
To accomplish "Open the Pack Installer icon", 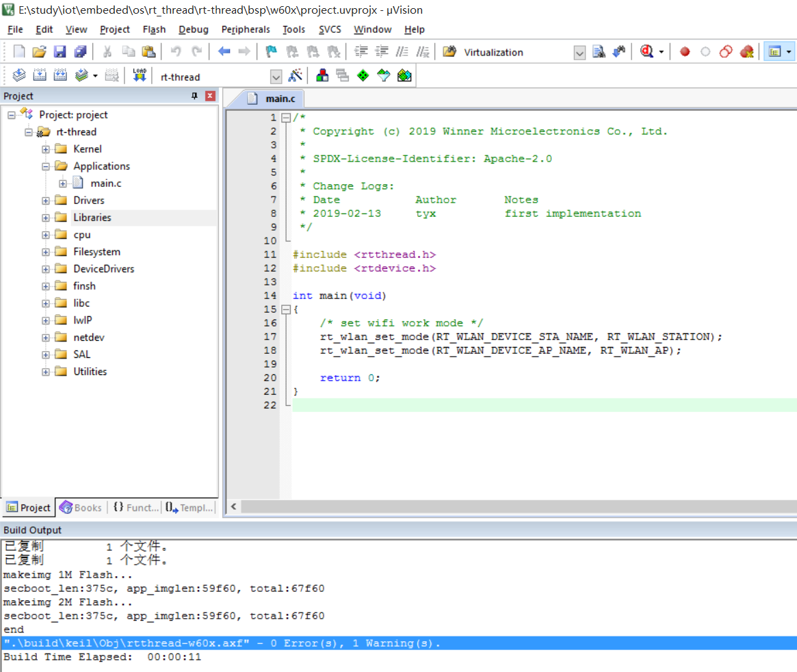I will pyautogui.click(x=404, y=76).
